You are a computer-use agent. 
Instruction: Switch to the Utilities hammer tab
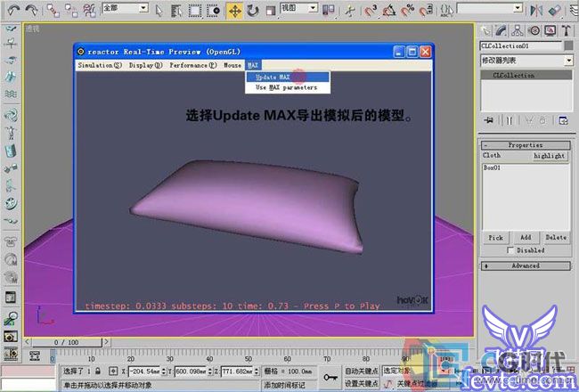point(566,30)
